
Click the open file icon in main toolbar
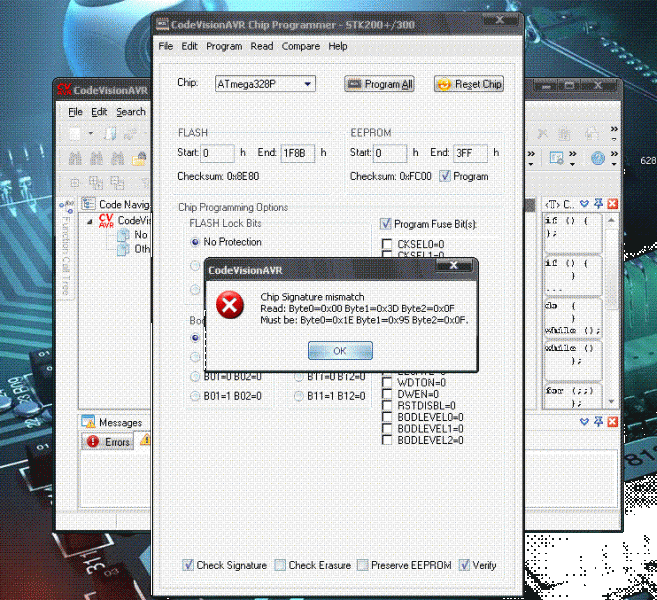[110, 134]
